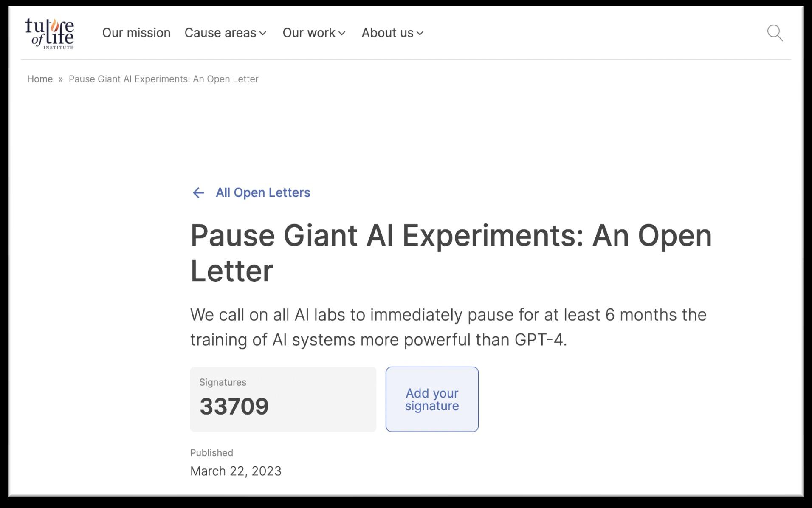Open the search magnifier icon
The image size is (812, 508).
pos(775,33)
